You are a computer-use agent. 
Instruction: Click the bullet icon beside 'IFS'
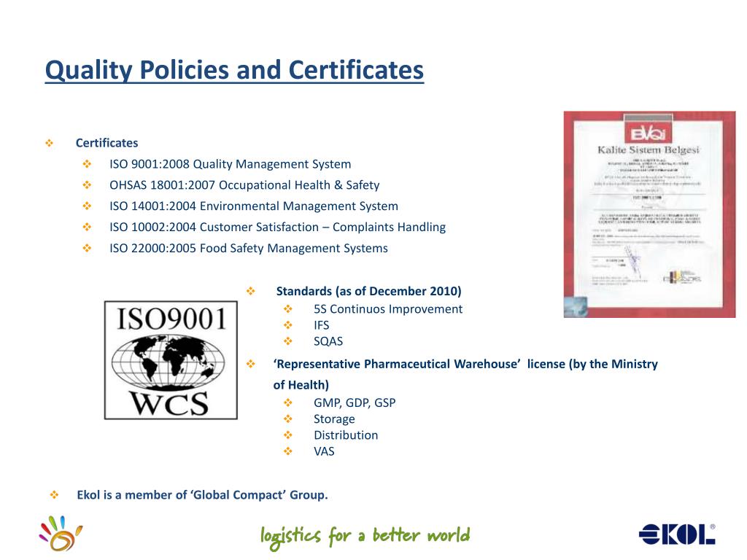click(288, 325)
